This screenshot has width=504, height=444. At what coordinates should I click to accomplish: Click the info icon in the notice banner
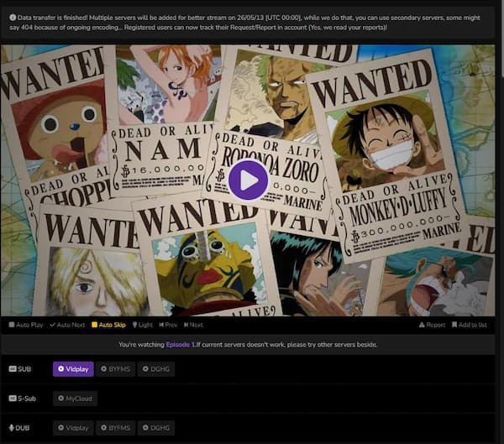point(13,18)
